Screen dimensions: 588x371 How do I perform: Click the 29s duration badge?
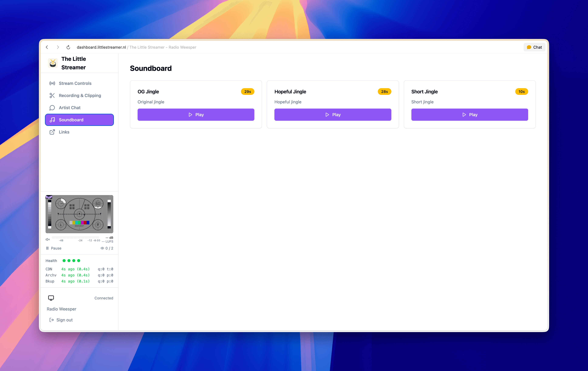(248, 92)
